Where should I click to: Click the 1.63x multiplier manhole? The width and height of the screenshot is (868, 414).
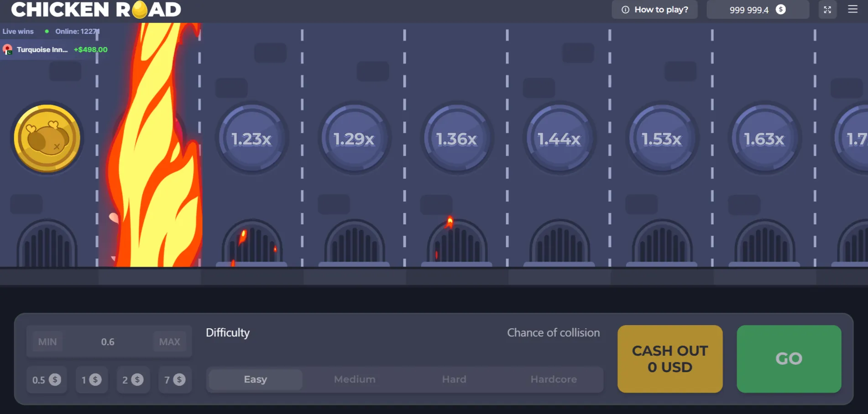coord(764,138)
